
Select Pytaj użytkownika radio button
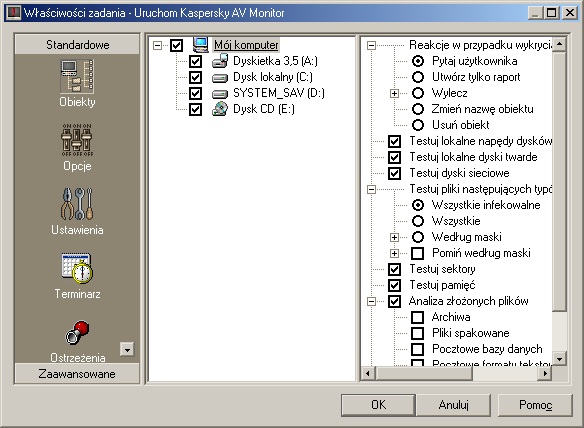(418, 61)
